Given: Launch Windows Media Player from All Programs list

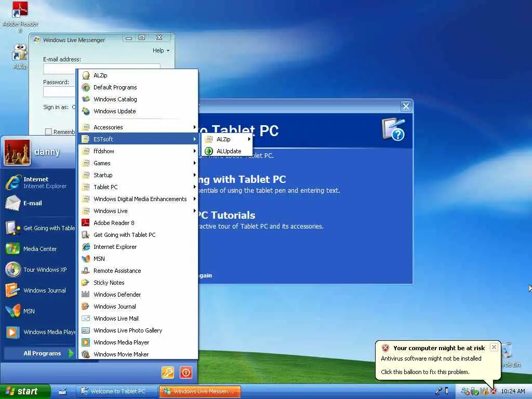Looking at the screenshot, I should click(138, 342).
